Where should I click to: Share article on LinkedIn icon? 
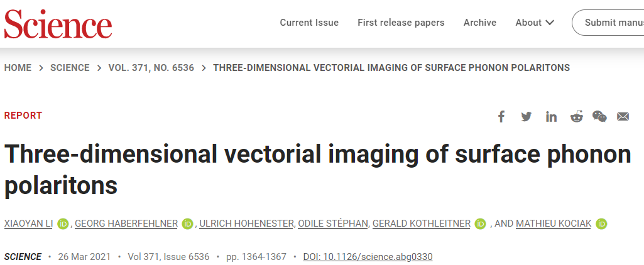551,117
